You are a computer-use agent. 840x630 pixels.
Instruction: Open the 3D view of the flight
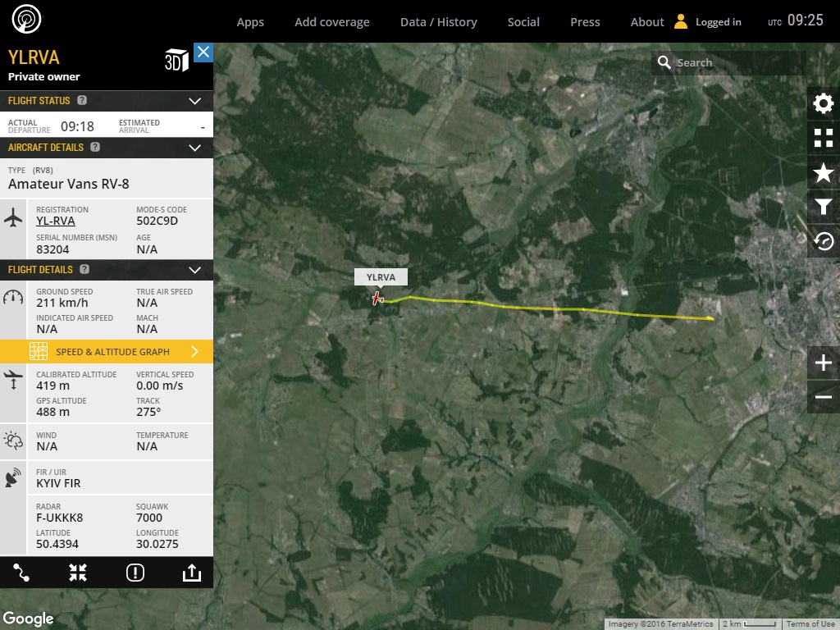point(176,61)
